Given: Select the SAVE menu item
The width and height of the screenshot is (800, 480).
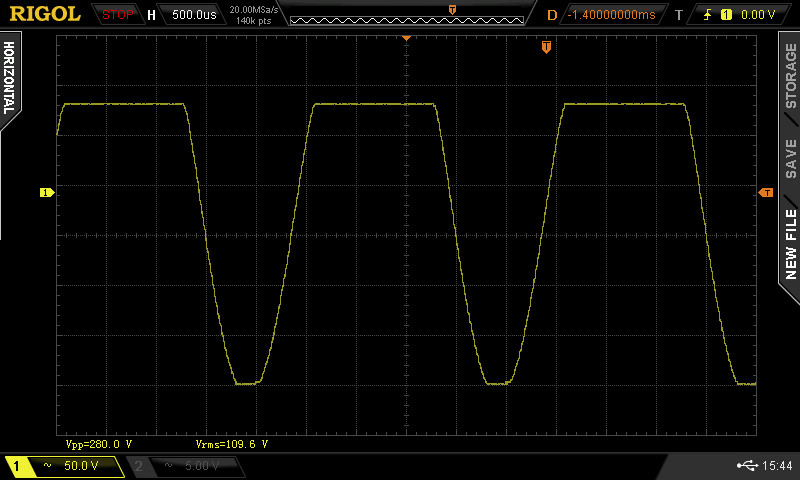Looking at the screenshot, I should [790, 159].
